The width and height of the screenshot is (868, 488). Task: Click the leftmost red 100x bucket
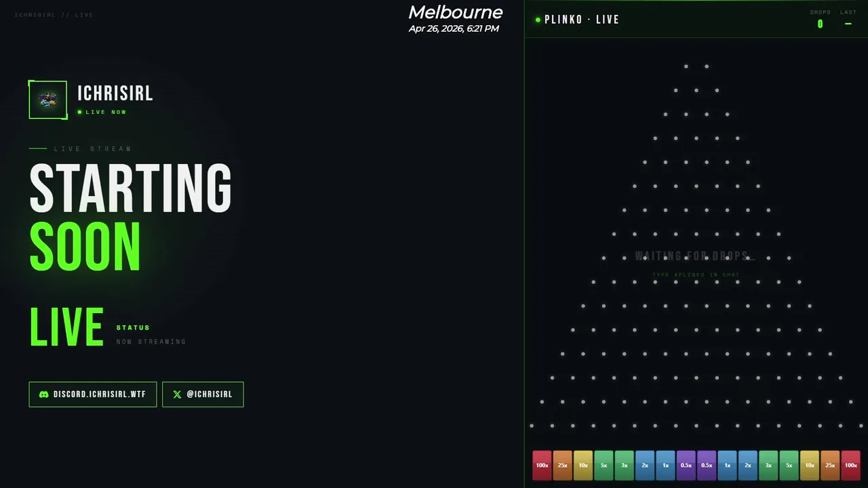tap(542, 466)
